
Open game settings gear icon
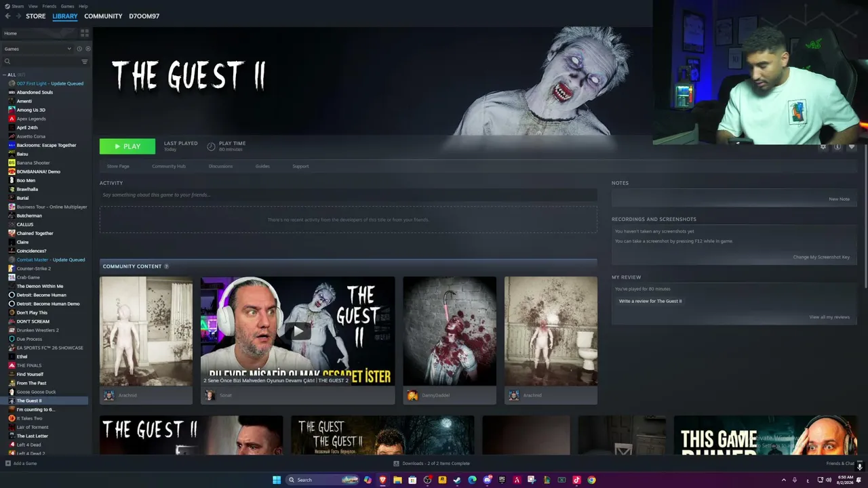pos(823,146)
